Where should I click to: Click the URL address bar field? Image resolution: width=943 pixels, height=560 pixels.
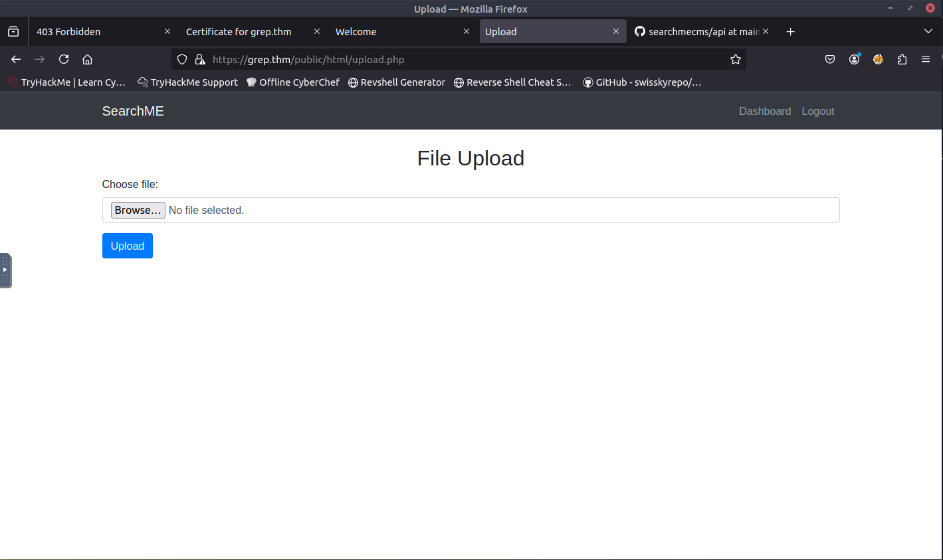(x=465, y=59)
